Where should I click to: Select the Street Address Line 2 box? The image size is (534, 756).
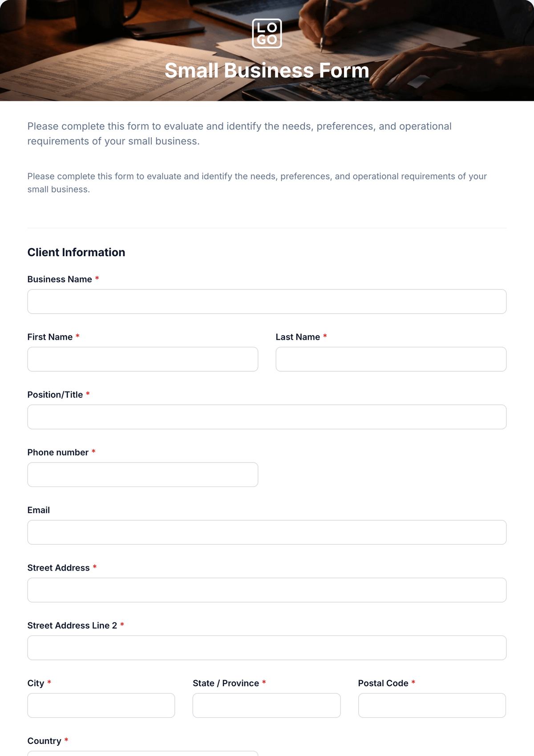click(x=267, y=648)
